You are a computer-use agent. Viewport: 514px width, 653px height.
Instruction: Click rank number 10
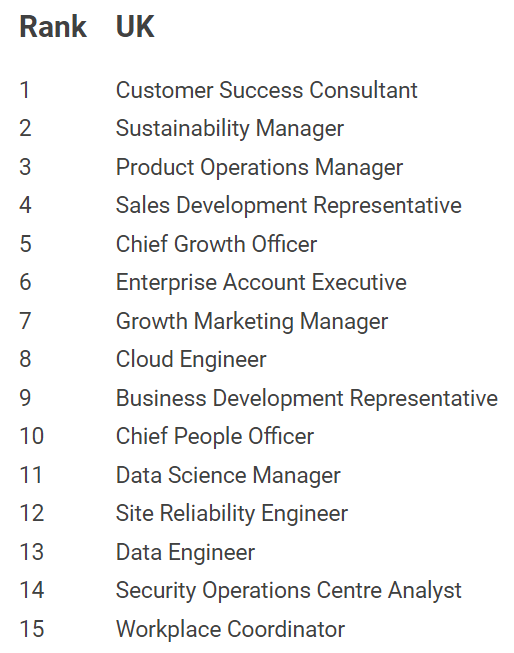tap(32, 436)
